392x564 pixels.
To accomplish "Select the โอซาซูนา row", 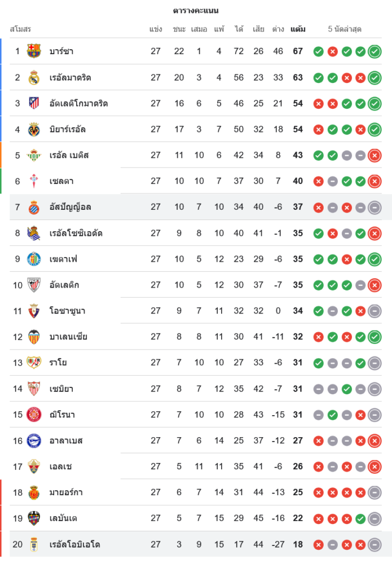I will 67,311.
